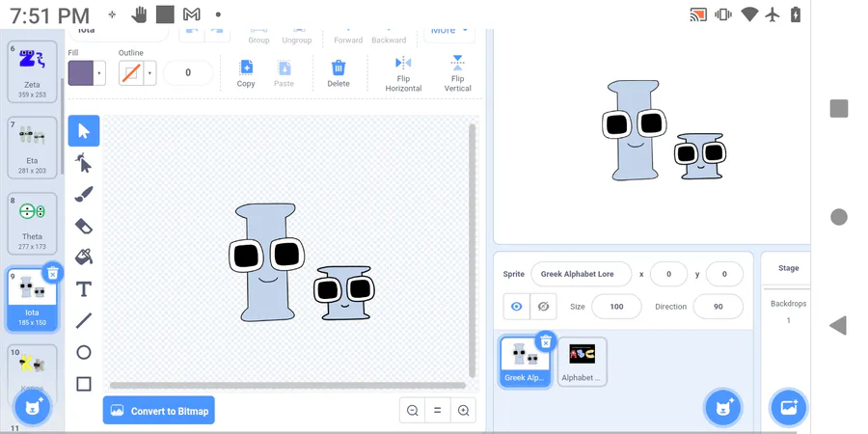
Task: Zoom out the costume canvas
Action: [x=413, y=411]
